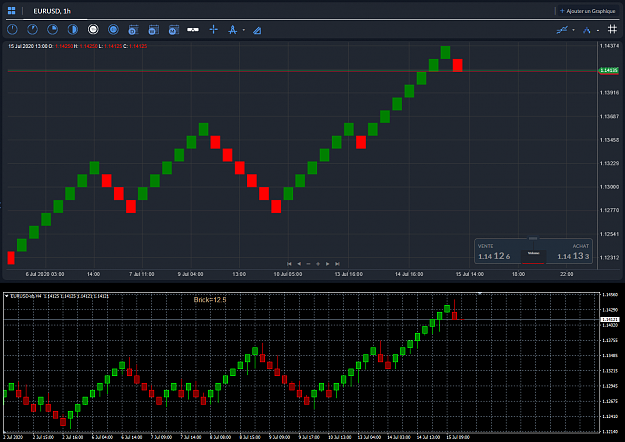Grab the trade panel drag handle
Screen dimensions: 625x442
(x=533, y=238)
